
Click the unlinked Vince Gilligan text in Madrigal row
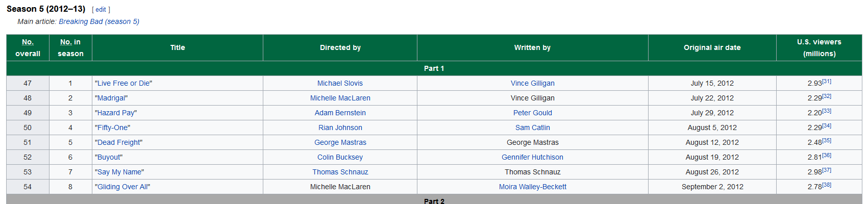(x=532, y=98)
